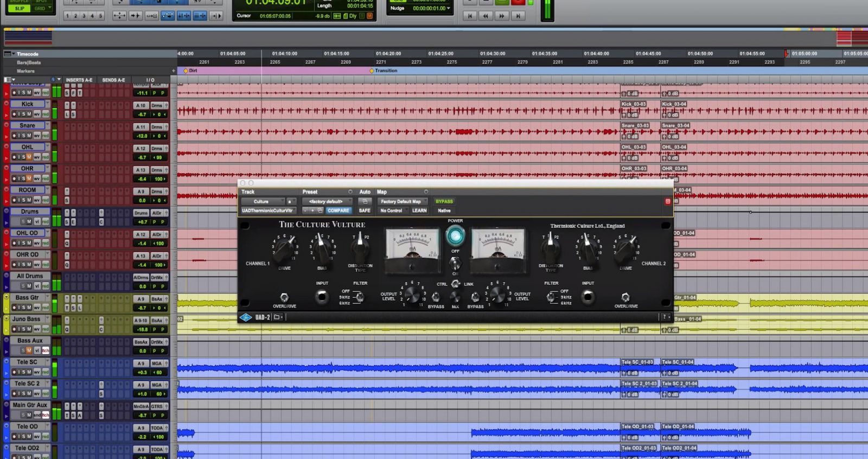Viewport: 868px width, 459px height.
Task: Open the Culture track selector dropdown
Action: point(263,201)
